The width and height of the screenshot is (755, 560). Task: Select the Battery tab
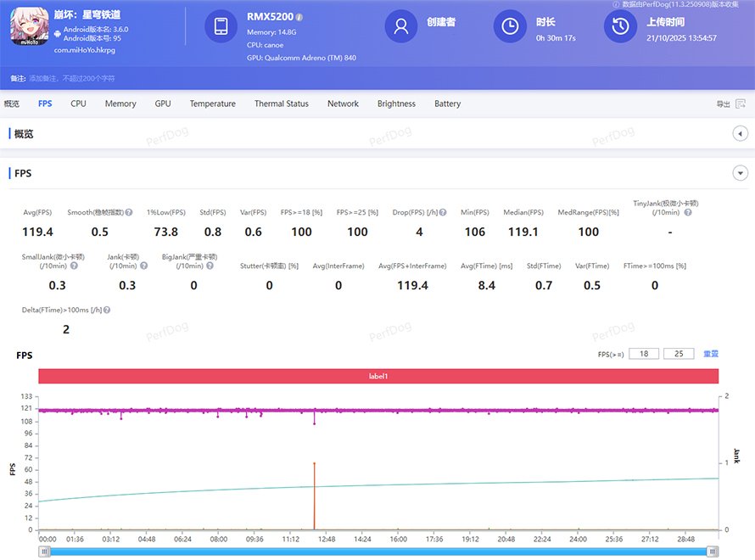click(447, 104)
